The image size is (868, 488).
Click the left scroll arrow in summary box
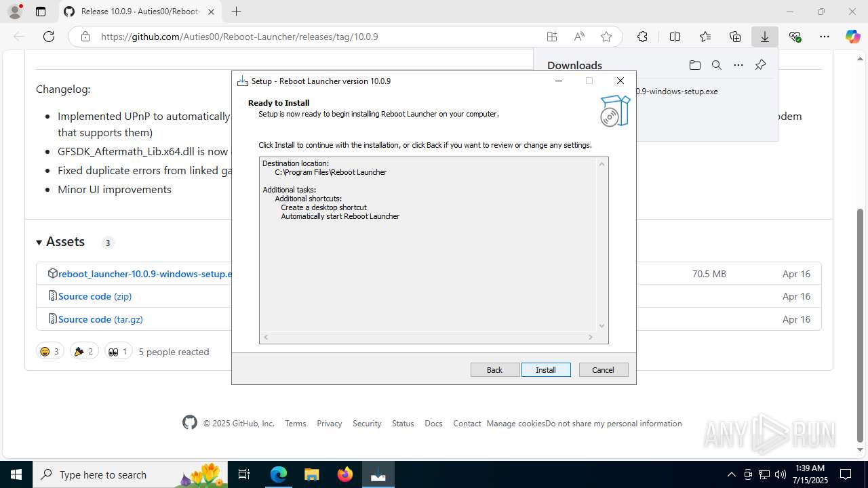tap(266, 337)
